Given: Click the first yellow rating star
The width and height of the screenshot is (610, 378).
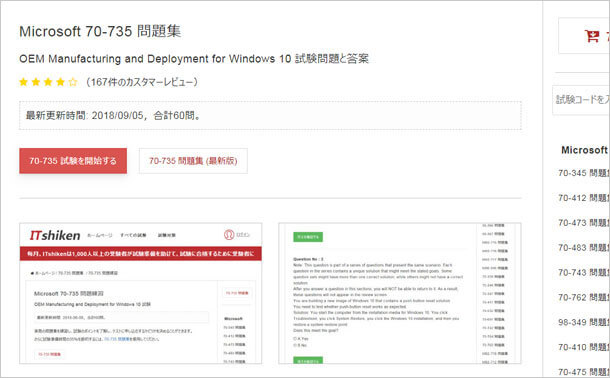Looking at the screenshot, I should pos(24,82).
